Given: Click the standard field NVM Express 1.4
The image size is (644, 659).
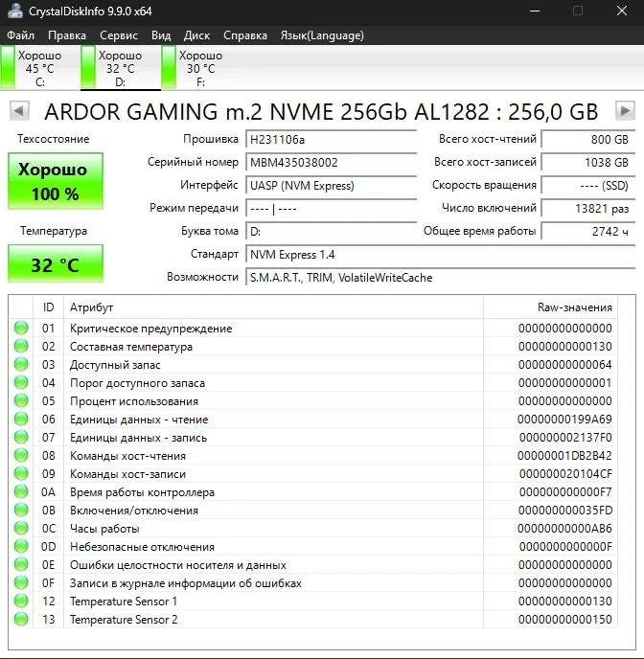Looking at the screenshot, I should [x=440, y=255].
